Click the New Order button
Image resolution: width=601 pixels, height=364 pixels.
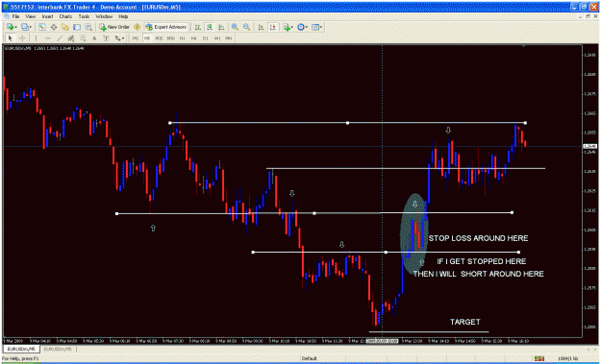coord(115,27)
